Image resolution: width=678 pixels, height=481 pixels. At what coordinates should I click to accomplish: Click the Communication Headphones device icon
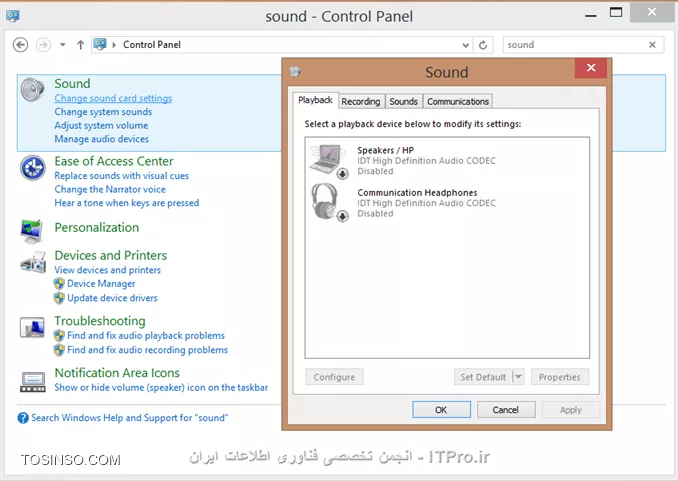(330, 202)
